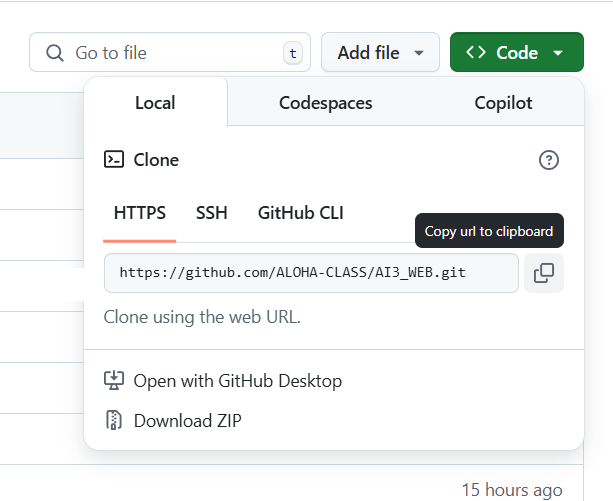Focus the Go to file search field
This screenshot has width=613, height=501.
(170, 52)
